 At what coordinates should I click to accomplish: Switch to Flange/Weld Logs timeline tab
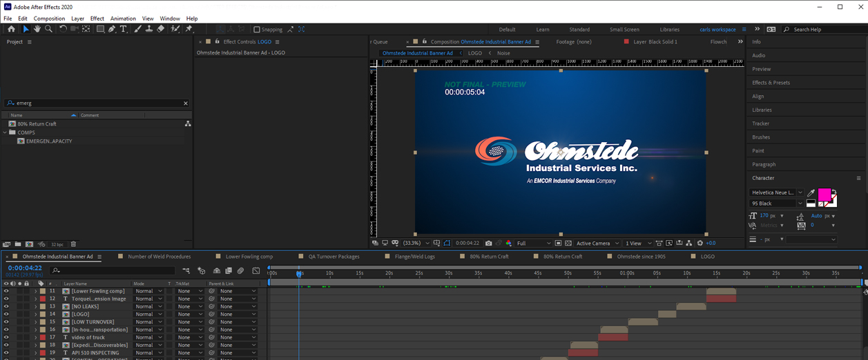pyautogui.click(x=415, y=257)
